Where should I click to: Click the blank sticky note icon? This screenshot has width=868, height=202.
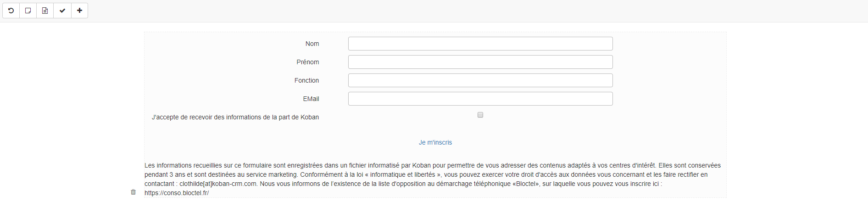28,11
